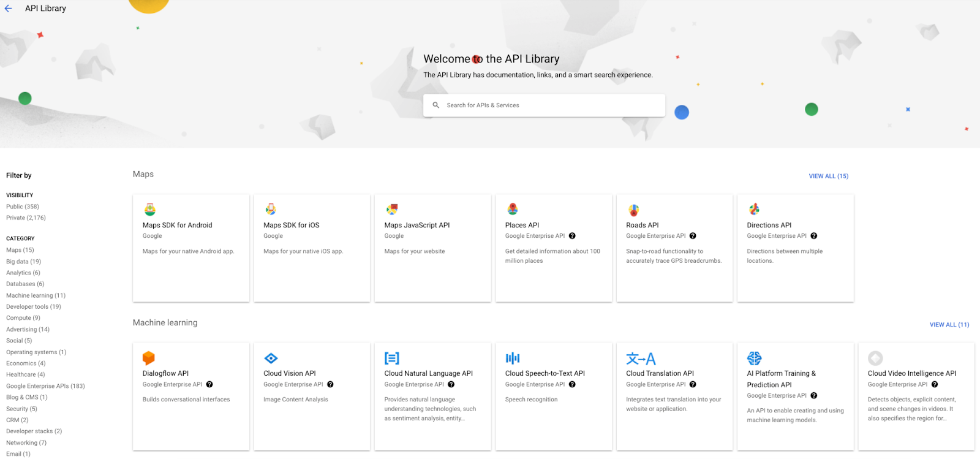980x459 pixels.
Task: Open the Roads API card title
Action: click(642, 225)
